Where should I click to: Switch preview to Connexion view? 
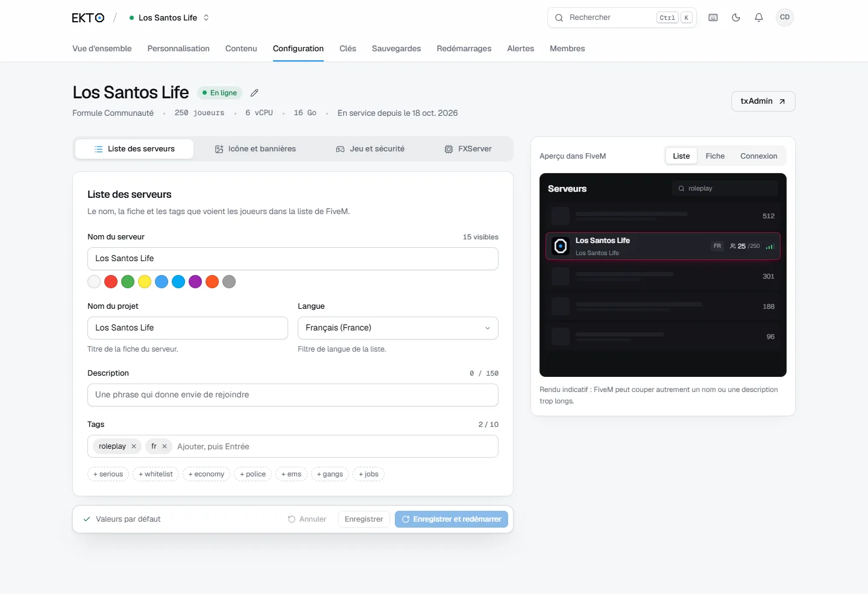coord(759,156)
